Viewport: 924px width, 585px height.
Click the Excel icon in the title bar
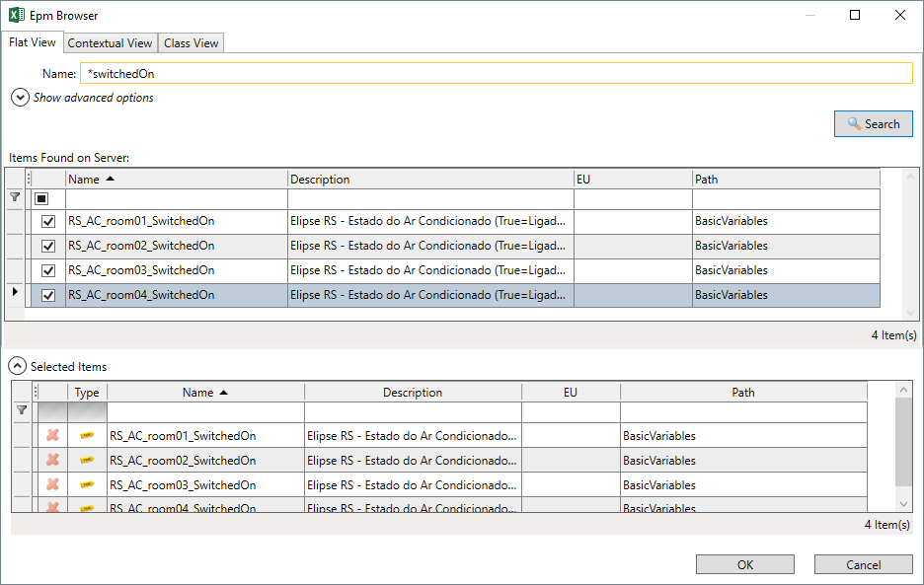click(x=17, y=15)
